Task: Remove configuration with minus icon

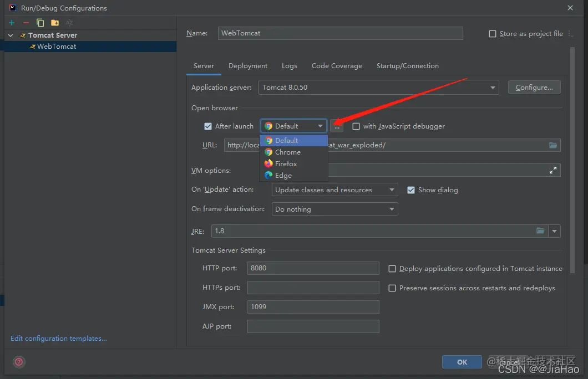Action: (26, 23)
